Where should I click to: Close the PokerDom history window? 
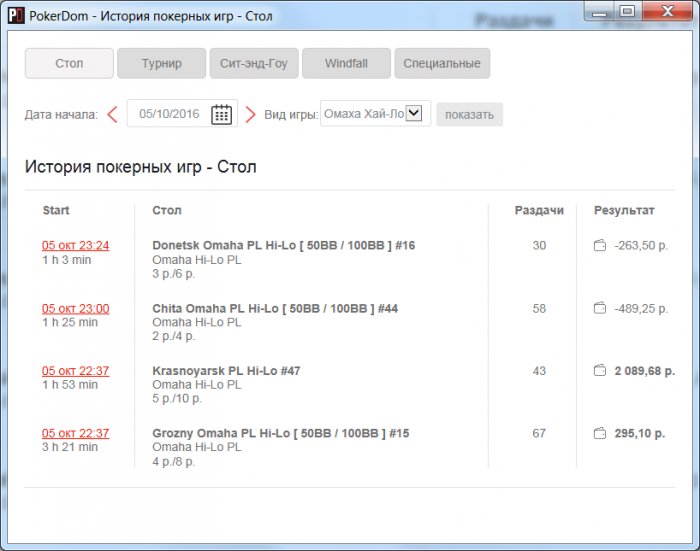(667, 11)
